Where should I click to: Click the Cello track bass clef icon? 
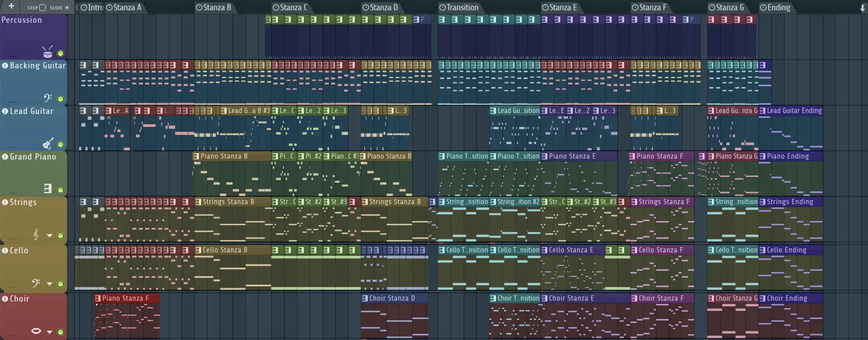click(36, 283)
